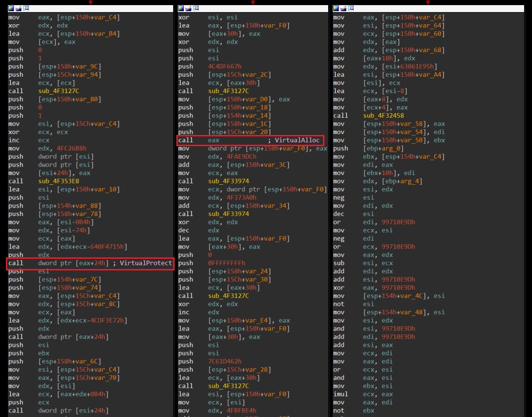This screenshot has width=532, height=417.
Task: Select line 'dec edx' in middle node
Action: click(199, 230)
